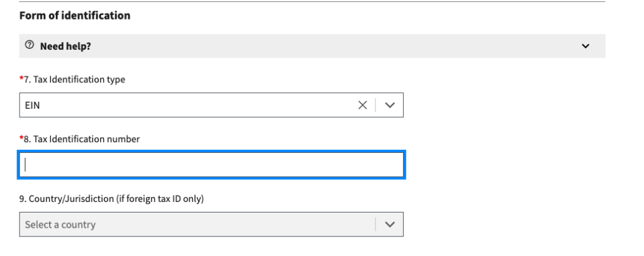Click the selected EIN value text
This screenshot has width=644, height=256.
[31, 105]
